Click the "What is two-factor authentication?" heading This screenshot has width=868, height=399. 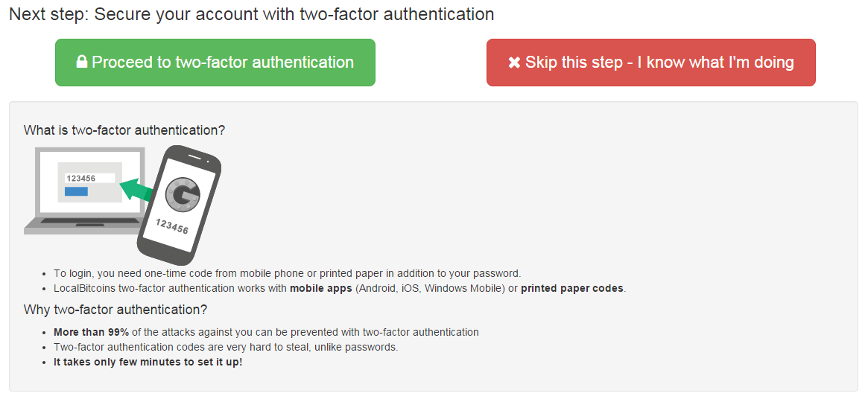click(124, 130)
